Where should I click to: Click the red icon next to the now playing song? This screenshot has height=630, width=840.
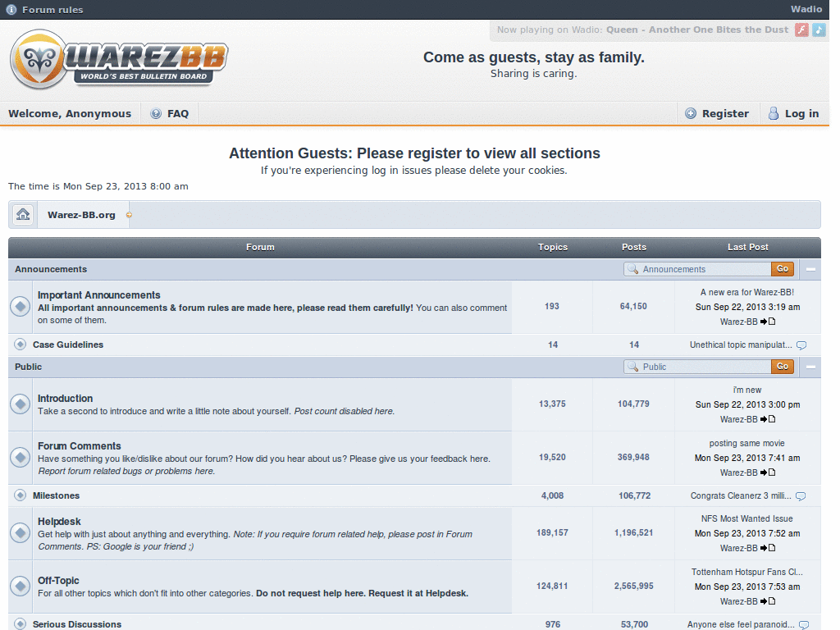[801, 30]
